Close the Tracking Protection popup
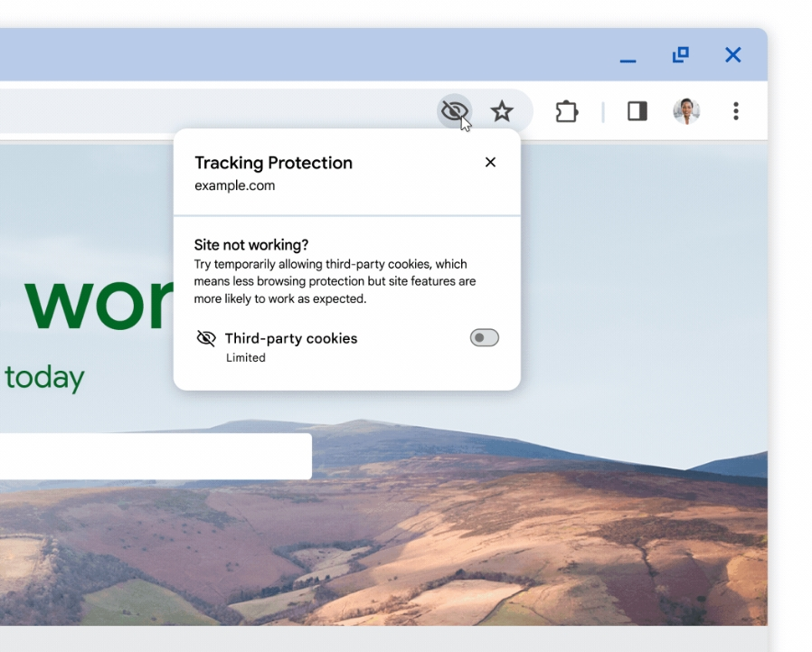 [x=490, y=163]
